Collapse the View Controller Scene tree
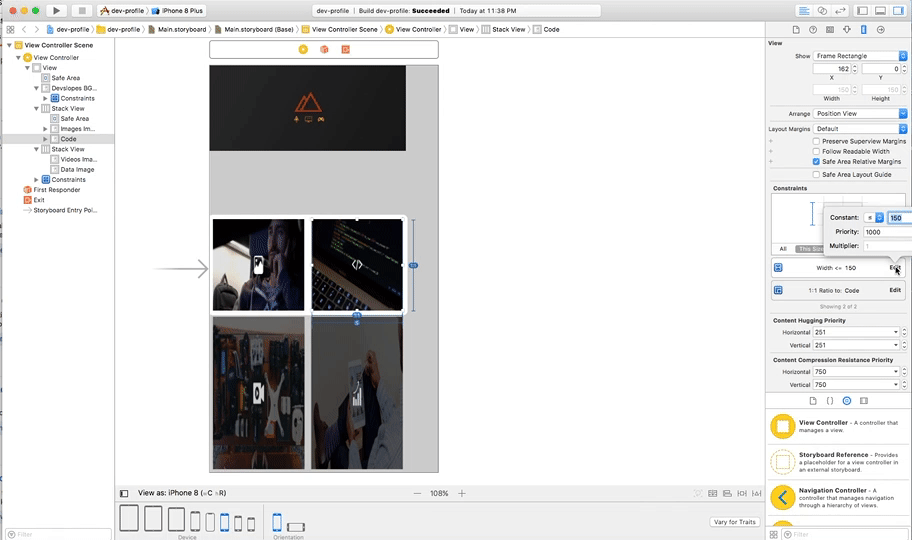 tap(9, 45)
